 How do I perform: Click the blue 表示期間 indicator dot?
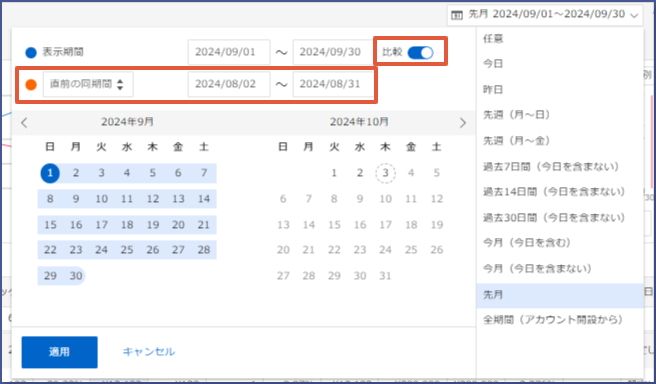point(31,53)
